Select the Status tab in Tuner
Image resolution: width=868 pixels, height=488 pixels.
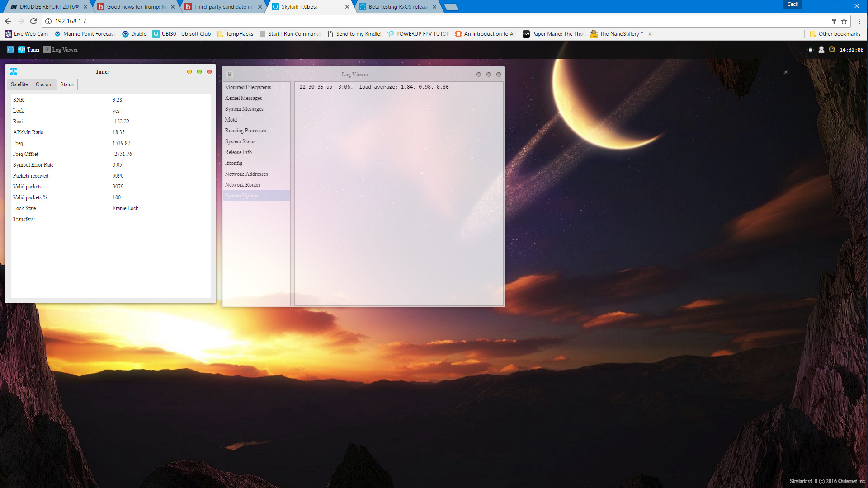[67, 84]
